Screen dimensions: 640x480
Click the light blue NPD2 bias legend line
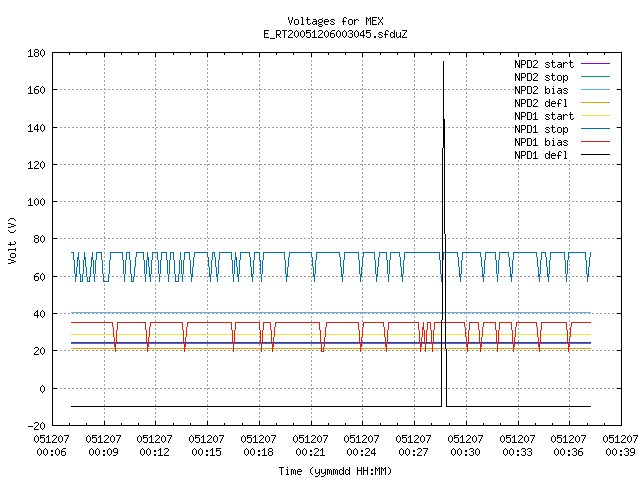(596, 90)
